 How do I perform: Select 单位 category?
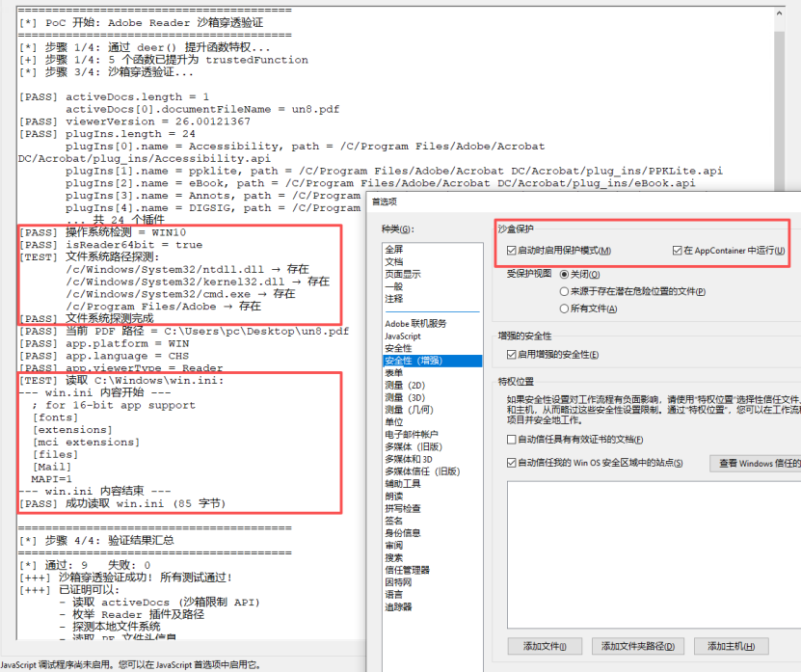click(x=394, y=422)
